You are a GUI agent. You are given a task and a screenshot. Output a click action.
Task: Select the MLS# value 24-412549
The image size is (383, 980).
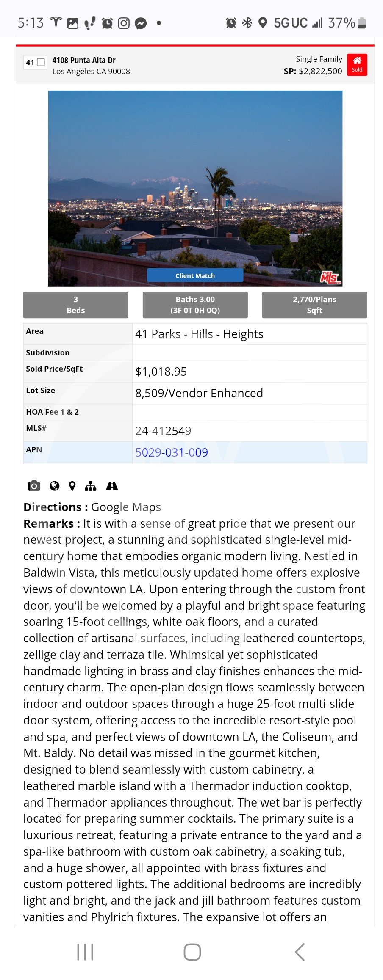[x=163, y=431]
